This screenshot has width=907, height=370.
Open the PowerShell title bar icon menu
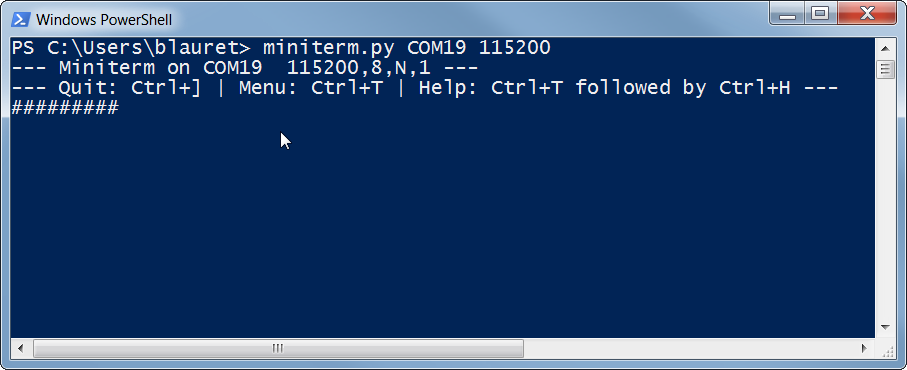tap(21, 19)
